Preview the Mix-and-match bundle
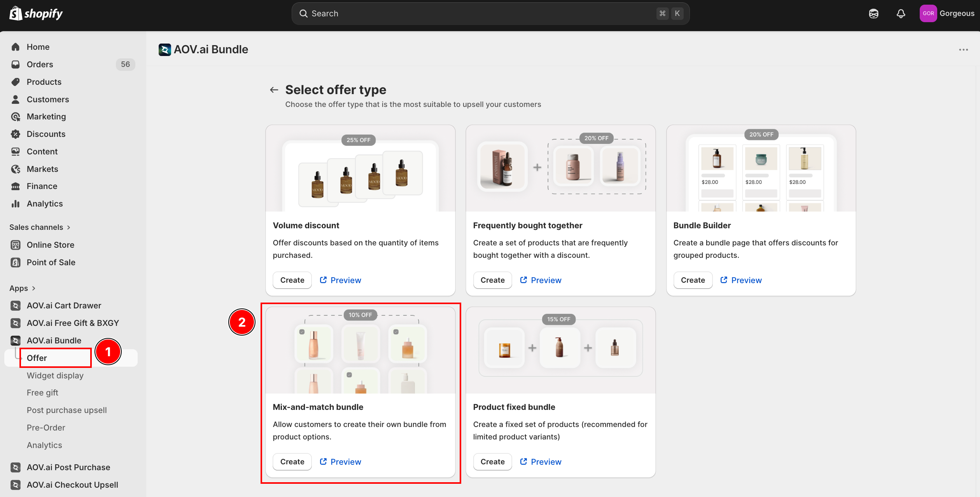The width and height of the screenshot is (980, 497). 340,462
